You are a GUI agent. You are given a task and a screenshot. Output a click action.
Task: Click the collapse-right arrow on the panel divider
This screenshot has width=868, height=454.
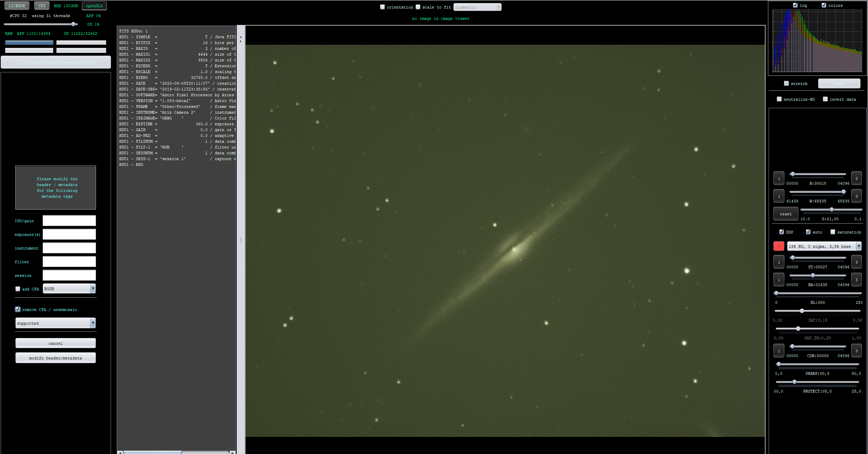[241, 41]
